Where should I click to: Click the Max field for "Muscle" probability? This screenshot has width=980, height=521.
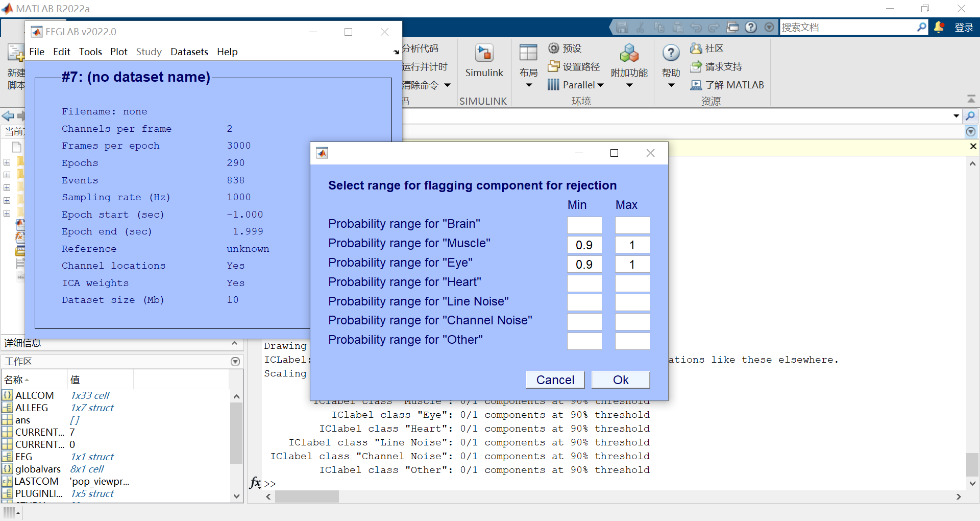632,245
